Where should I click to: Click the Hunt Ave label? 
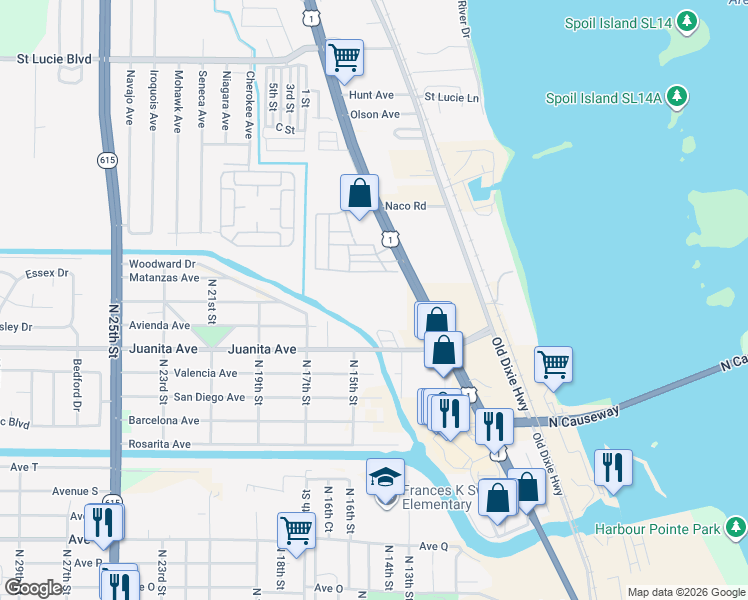(x=371, y=95)
